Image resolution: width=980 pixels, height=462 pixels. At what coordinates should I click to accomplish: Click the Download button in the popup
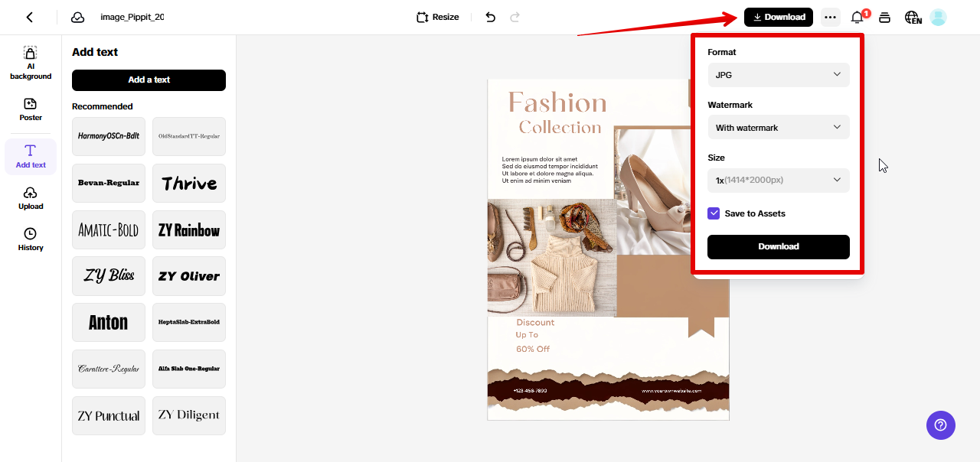[x=778, y=246]
